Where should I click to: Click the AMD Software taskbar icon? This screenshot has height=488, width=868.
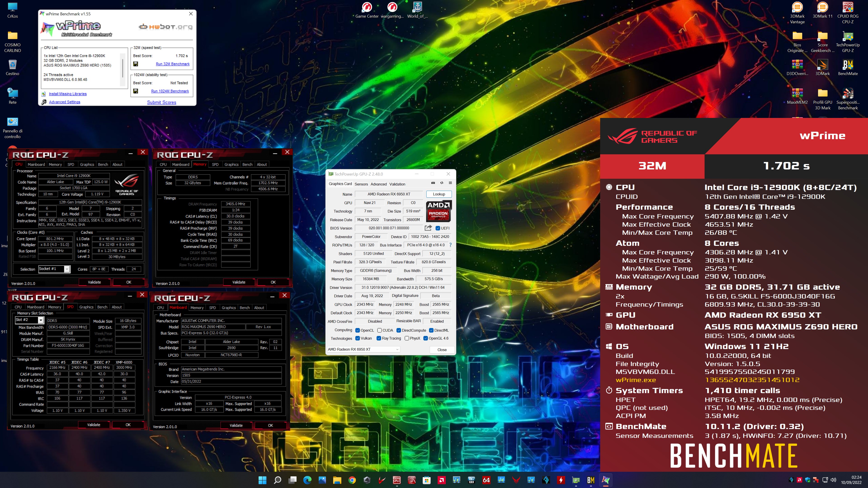tap(441, 480)
